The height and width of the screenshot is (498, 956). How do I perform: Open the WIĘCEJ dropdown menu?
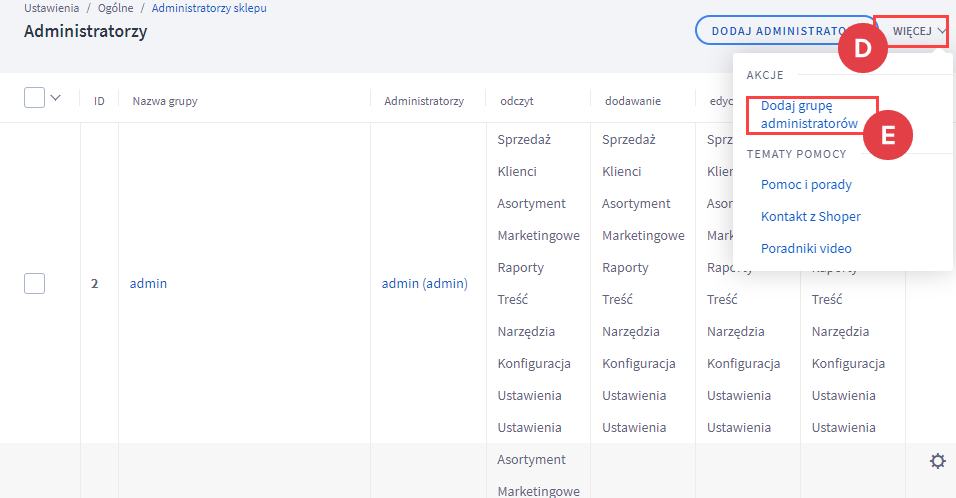click(x=919, y=31)
